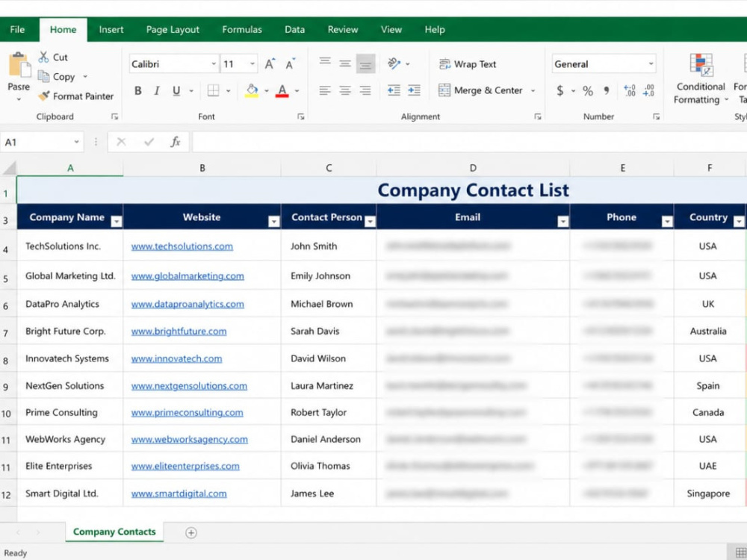The image size is (747, 560).
Task: Switch to the Data tab
Action: [294, 30]
